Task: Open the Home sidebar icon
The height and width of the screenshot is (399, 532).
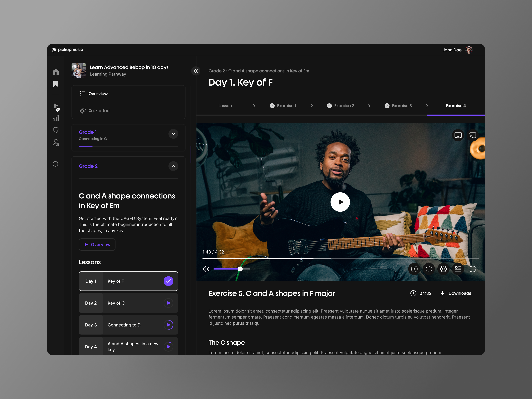Action: click(56, 72)
